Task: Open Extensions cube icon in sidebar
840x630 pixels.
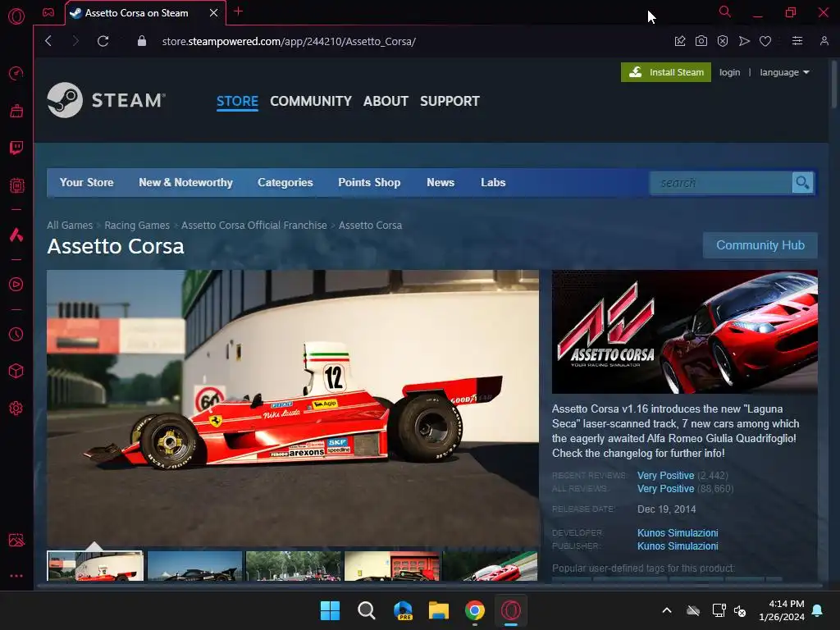Action: pyautogui.click(x=16, y=371)
